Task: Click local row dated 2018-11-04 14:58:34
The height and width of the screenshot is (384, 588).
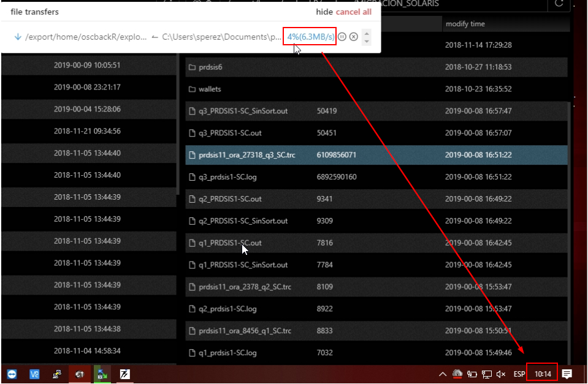Action: 88,351
